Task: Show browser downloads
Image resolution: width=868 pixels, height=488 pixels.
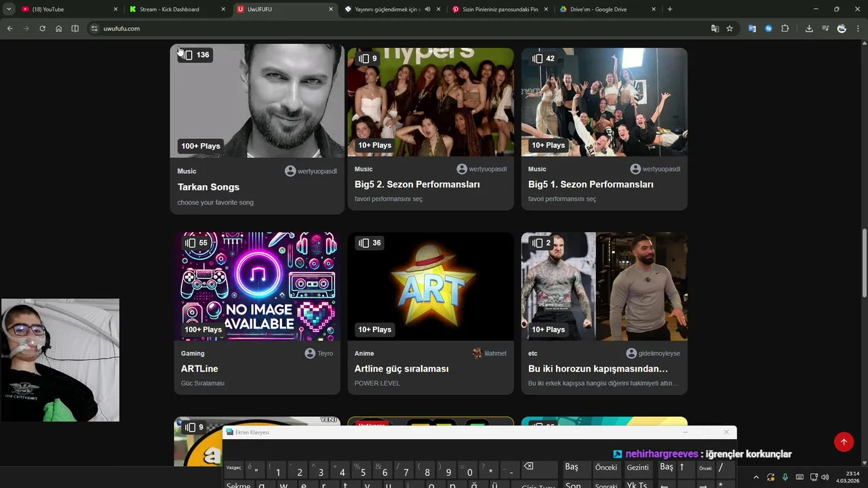Action: 809,28
